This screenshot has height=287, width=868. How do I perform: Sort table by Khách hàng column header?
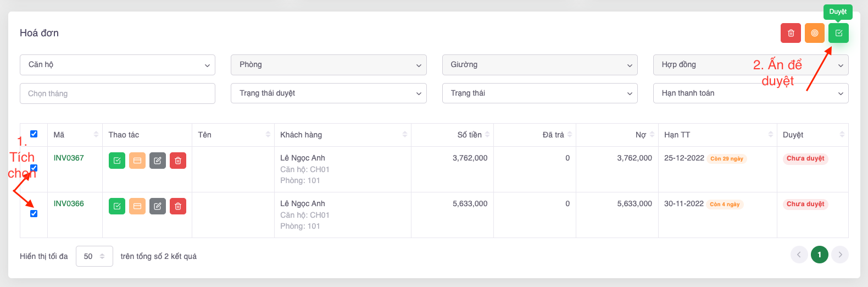click(x=301, y=135)
